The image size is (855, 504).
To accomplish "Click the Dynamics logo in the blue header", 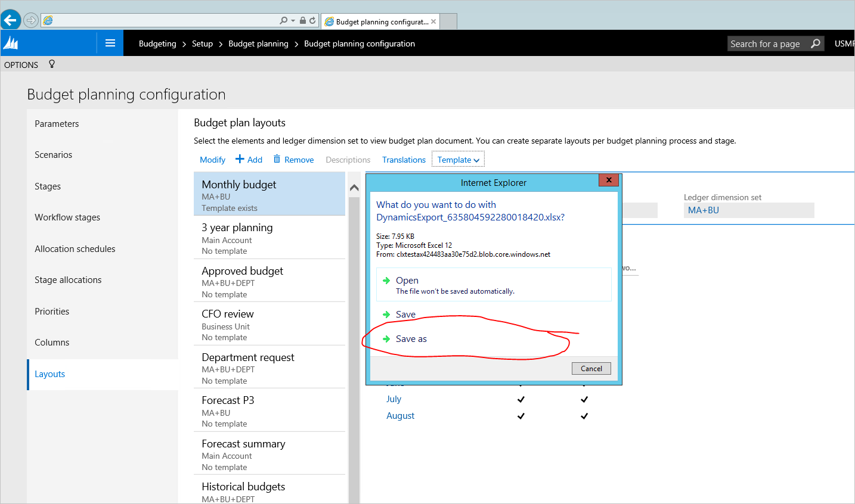I will (11, 43).
